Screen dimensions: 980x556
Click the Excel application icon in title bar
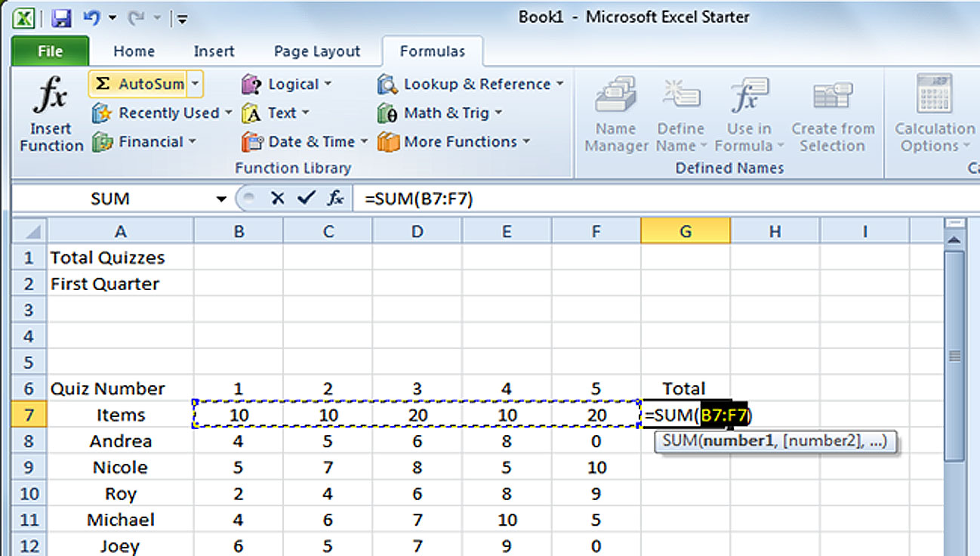tap(25, 17)
